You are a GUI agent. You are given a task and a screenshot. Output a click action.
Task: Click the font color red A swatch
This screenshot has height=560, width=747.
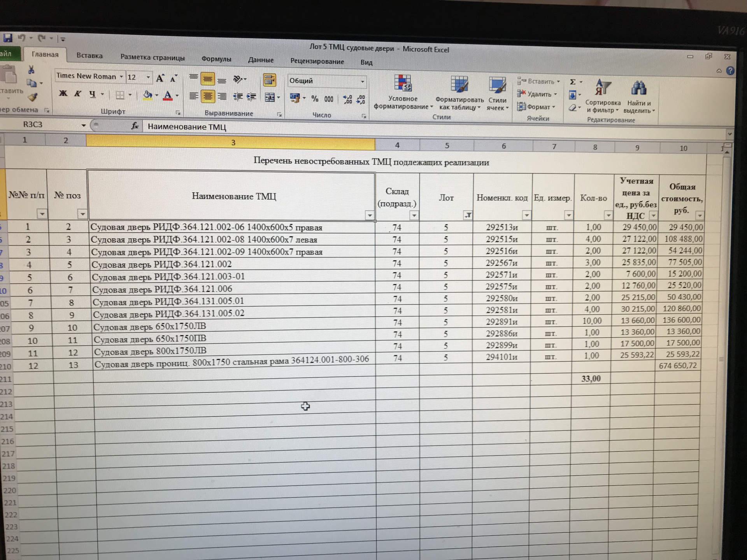pyautogui.click(x=168, y=95)
